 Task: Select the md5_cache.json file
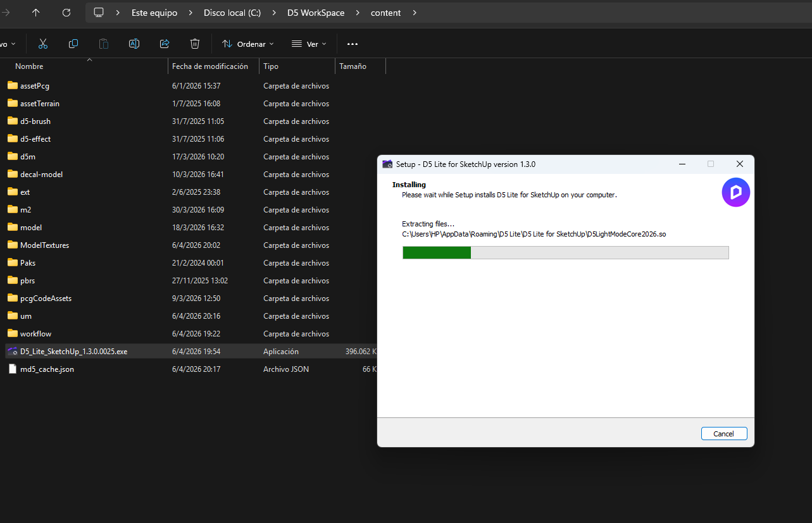pyautogui.click(x=47, y=369)
